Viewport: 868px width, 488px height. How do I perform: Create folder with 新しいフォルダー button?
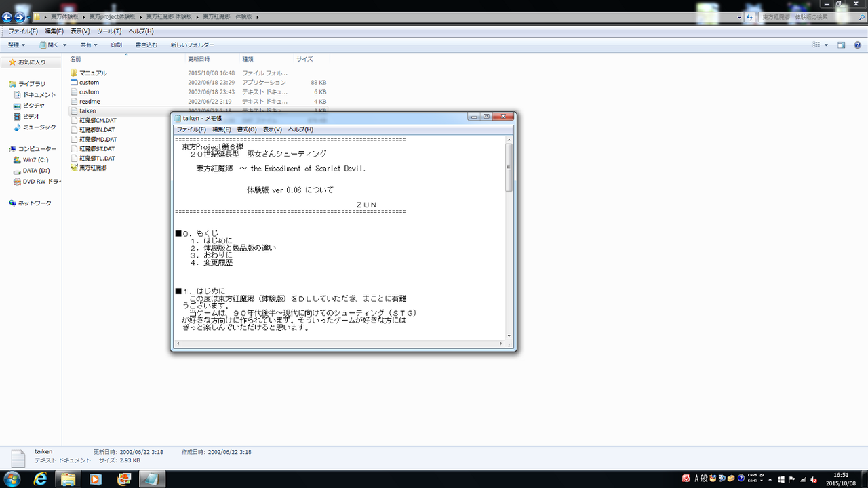click(192, 45)
